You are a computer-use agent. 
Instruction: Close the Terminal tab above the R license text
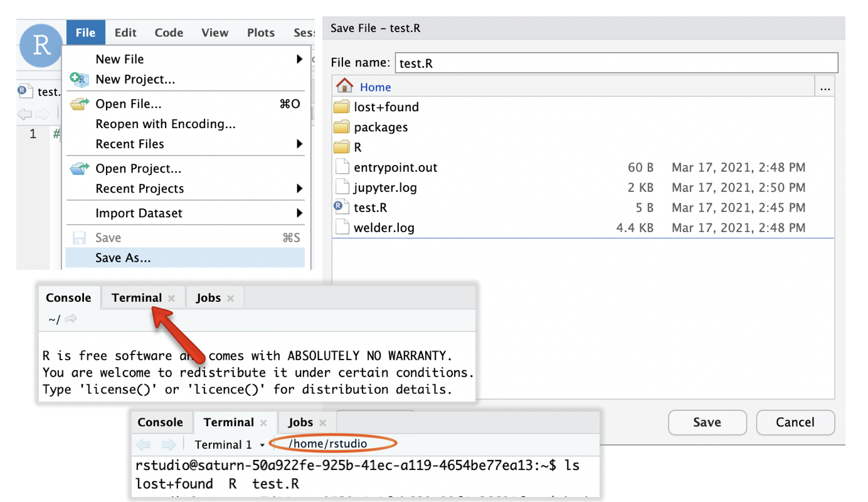click(172, 299)
